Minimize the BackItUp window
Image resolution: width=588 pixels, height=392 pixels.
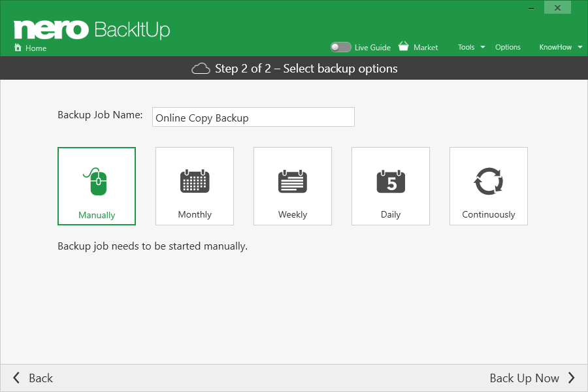point(531,8)
